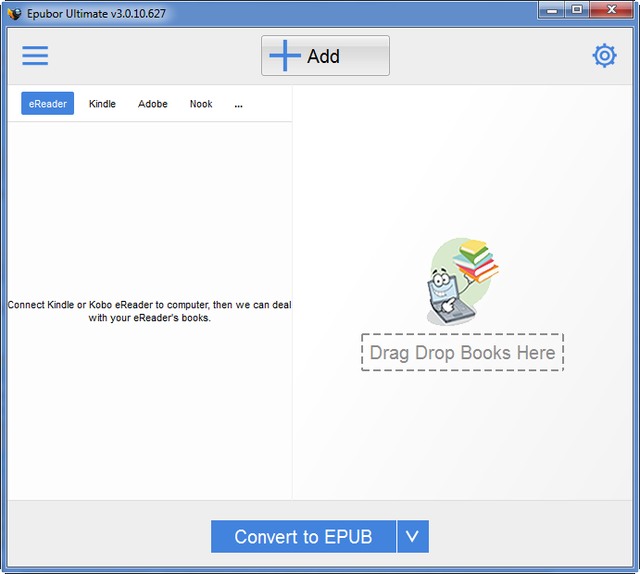Click the book mascot illustration

coord(461,280)
